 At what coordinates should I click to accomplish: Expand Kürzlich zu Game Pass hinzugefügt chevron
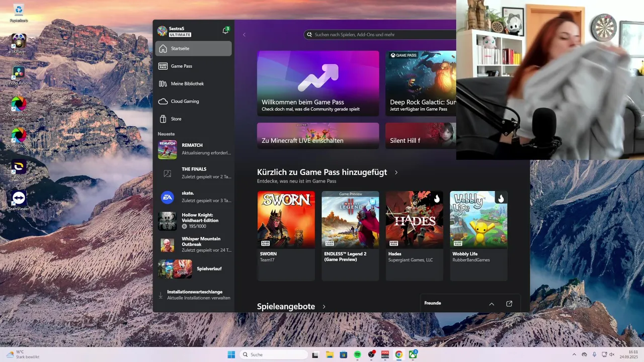click(x=396, y=172)
